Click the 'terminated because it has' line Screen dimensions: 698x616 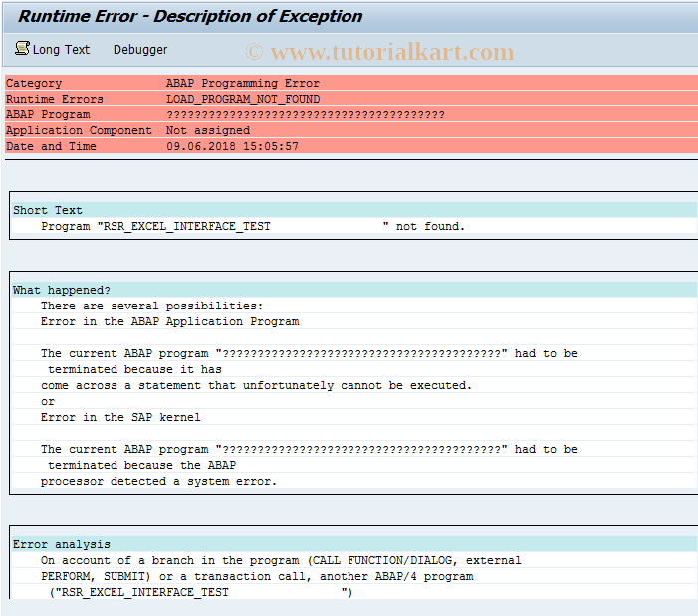point(134,369)
